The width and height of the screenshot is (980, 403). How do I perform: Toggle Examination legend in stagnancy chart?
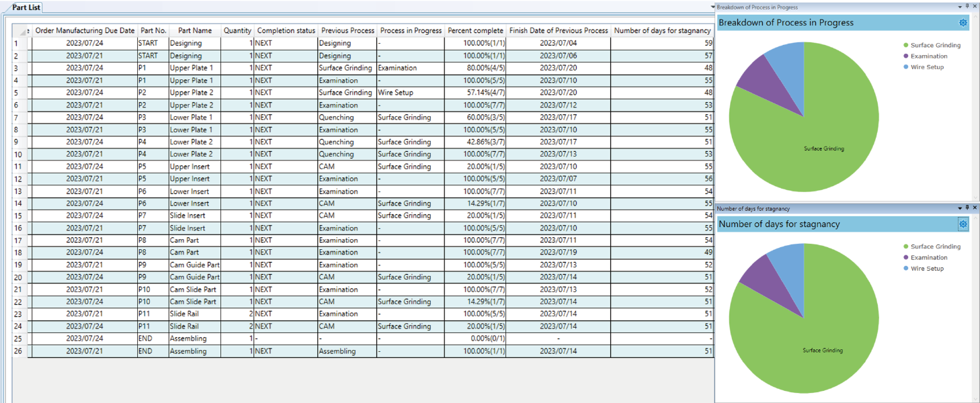tap(925, 258)
